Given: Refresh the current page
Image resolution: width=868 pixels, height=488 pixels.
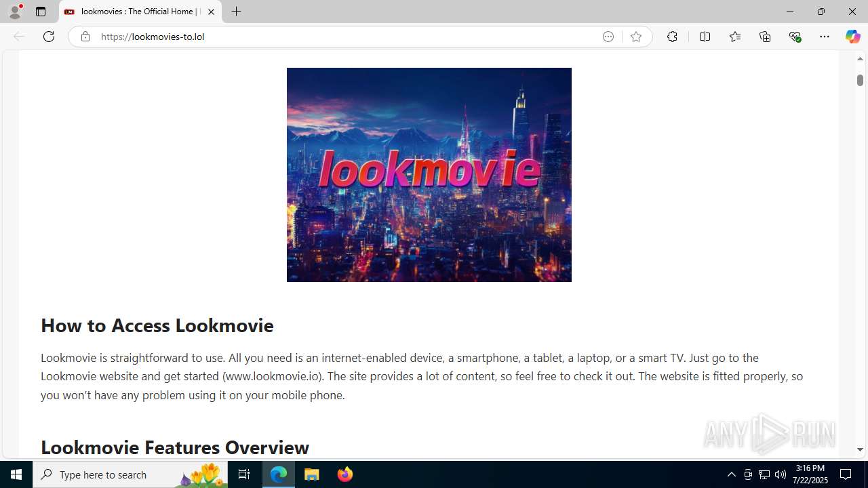Looking at the screenshot, I should pyautogui.click(x=49, y=37).
